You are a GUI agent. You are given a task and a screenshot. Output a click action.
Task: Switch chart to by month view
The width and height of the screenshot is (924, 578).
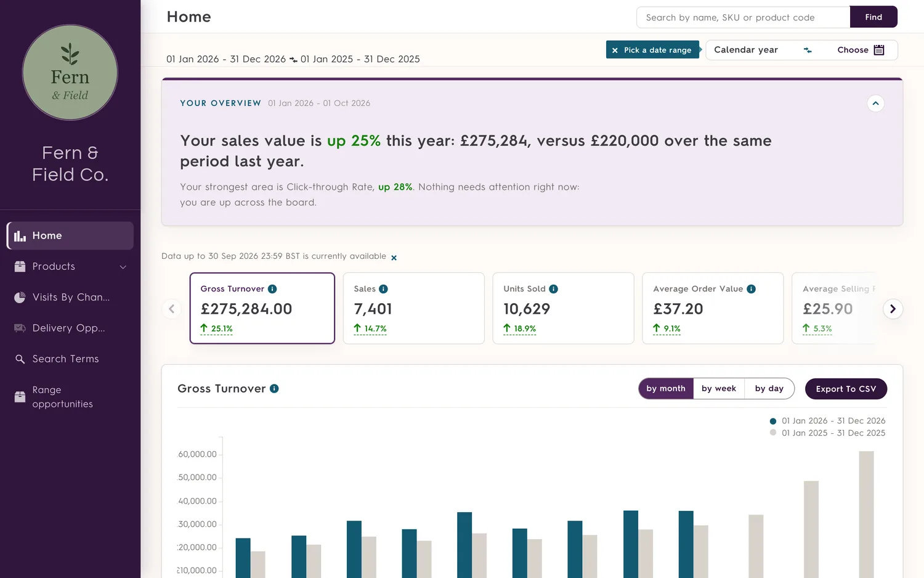pos(666,389)
